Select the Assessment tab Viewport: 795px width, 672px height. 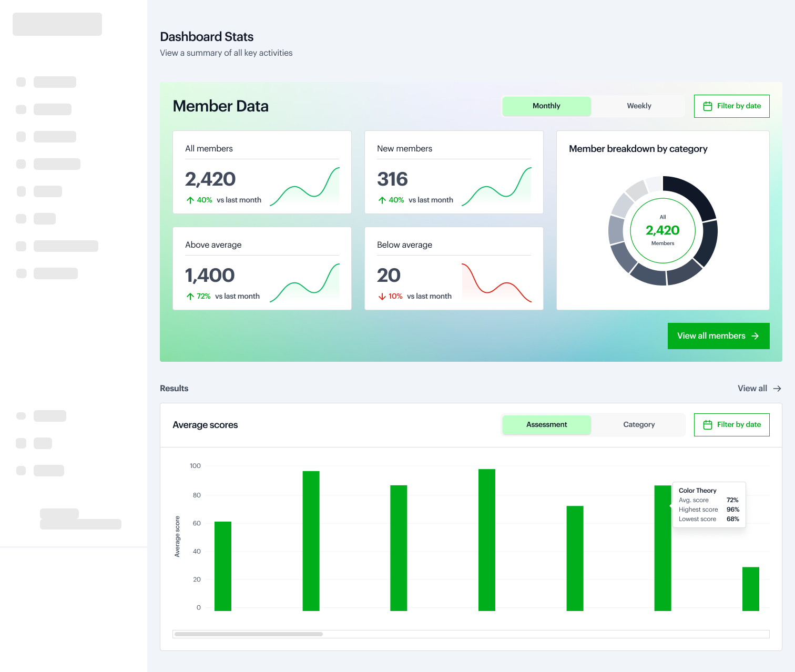tap(546, 424)
